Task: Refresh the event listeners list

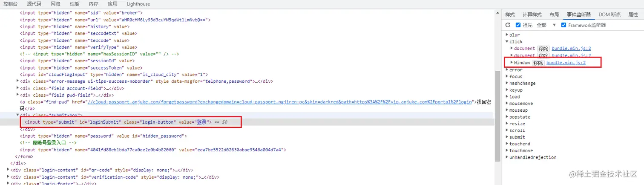Action: tap(508, 25)
